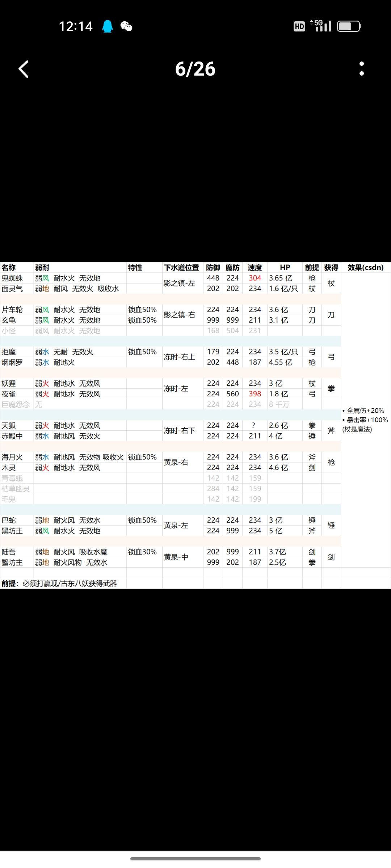The height and width of the screenshot is (868, 391).
Task: Tap the 速度 column header
Action: pos(255,268)
